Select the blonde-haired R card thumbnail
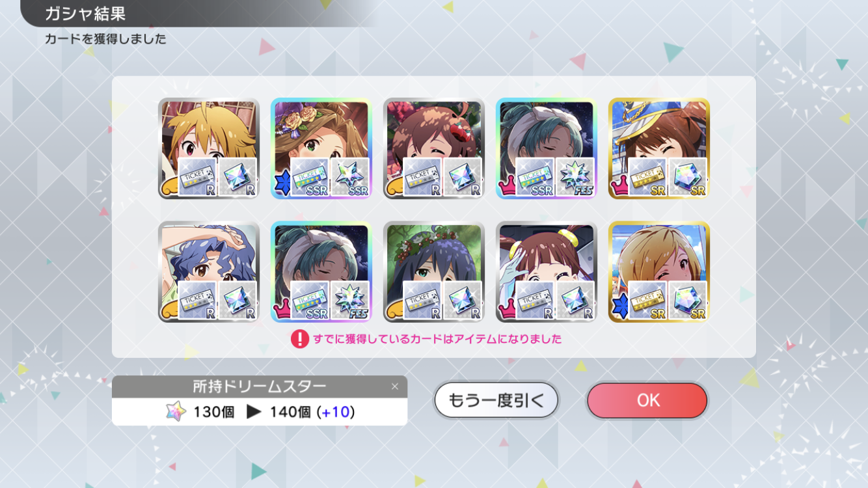This screenshot has width=868, height=488. pos(209,148)
